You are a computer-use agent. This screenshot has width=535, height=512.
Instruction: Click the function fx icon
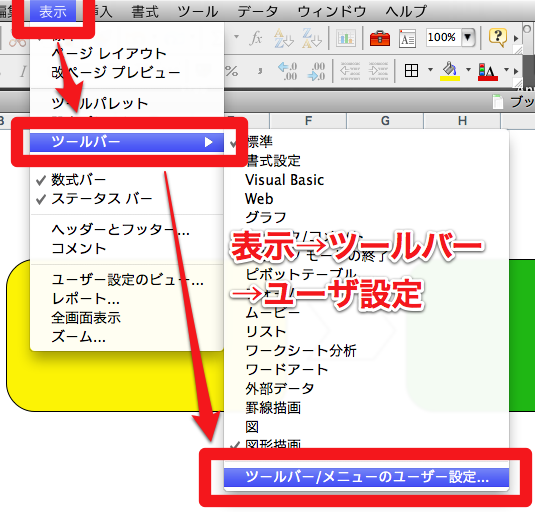click(x=256, y=38)
